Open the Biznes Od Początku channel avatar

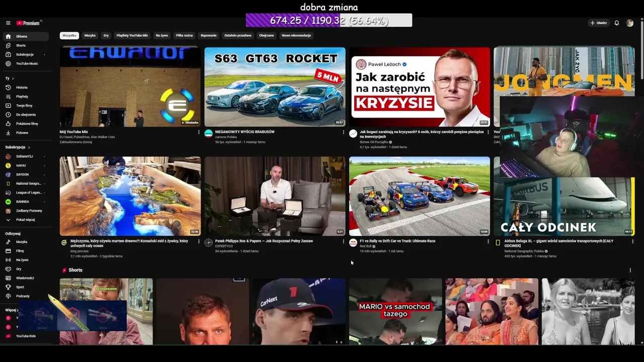tap(353, 133)
